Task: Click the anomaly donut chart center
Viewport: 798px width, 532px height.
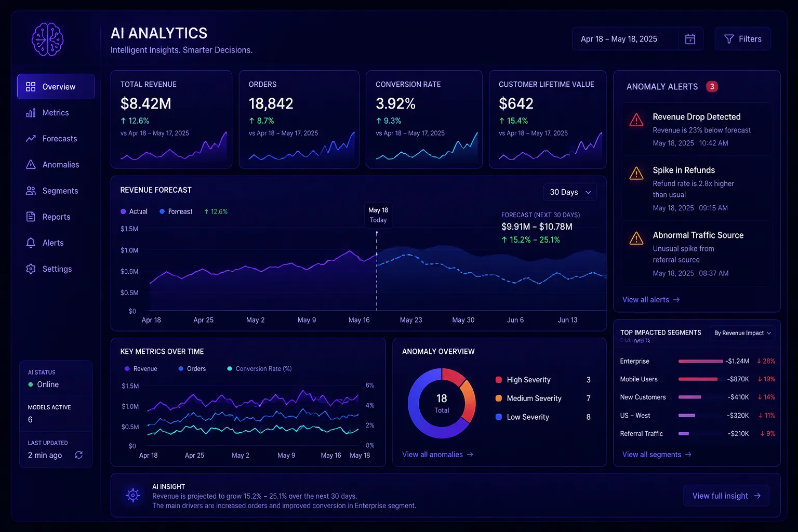Action: pos(442,404)
